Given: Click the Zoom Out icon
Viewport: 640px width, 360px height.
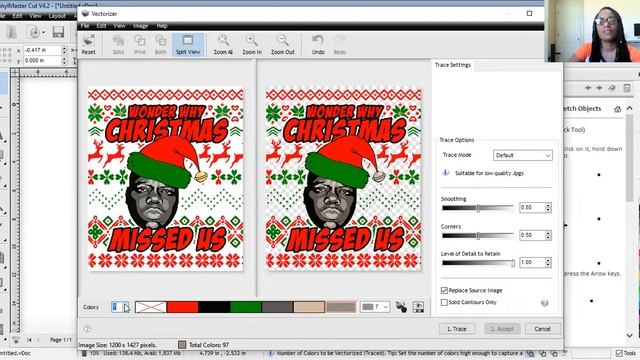Looking at the screenshot, I should coord(282,45).
